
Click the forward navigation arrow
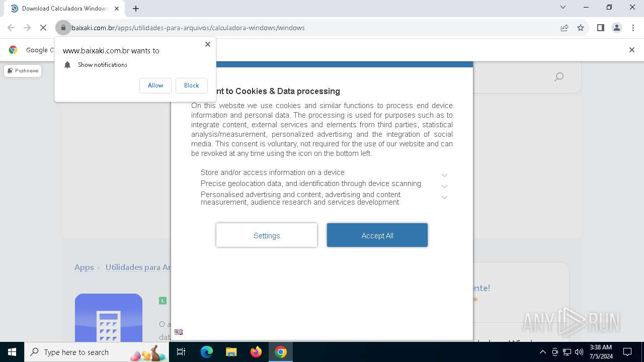tap(27, 28)
